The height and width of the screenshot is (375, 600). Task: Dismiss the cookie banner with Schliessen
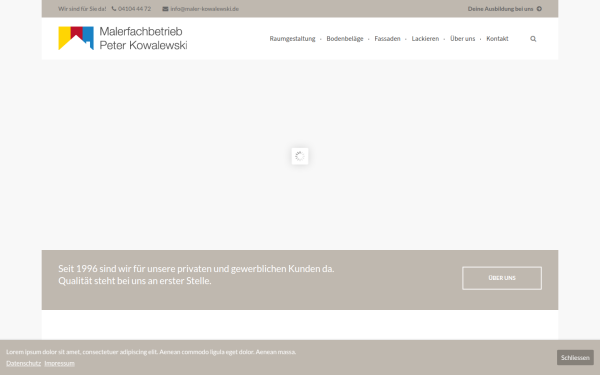(x=575, y=357)
